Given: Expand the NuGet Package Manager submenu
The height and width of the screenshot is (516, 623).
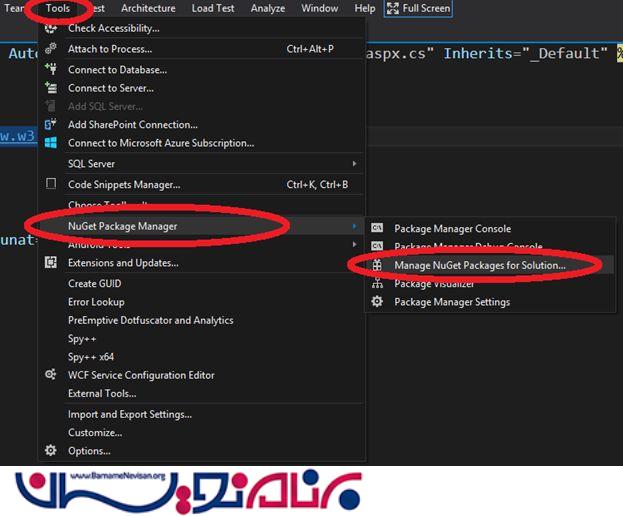Looking at the screenshot, I should tap(122, 226).
